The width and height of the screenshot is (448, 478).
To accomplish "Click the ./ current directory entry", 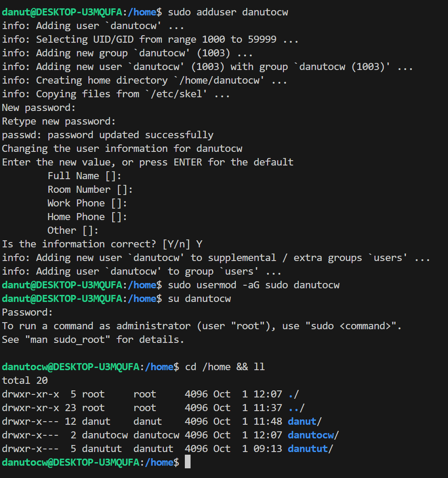I will [x=293, y=394].
